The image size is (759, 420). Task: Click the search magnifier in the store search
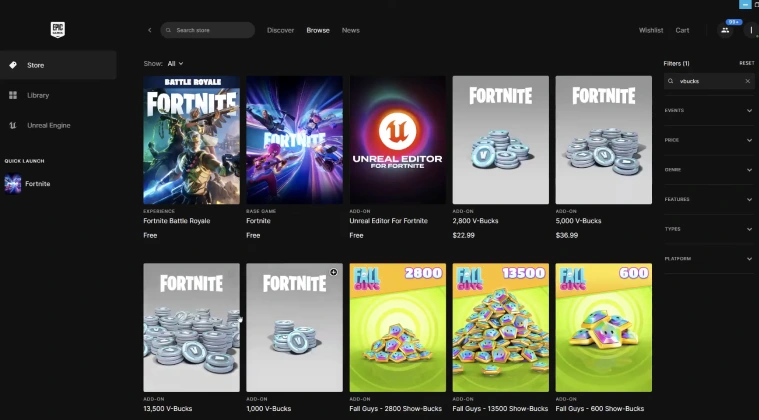click(x=168, y=30)
